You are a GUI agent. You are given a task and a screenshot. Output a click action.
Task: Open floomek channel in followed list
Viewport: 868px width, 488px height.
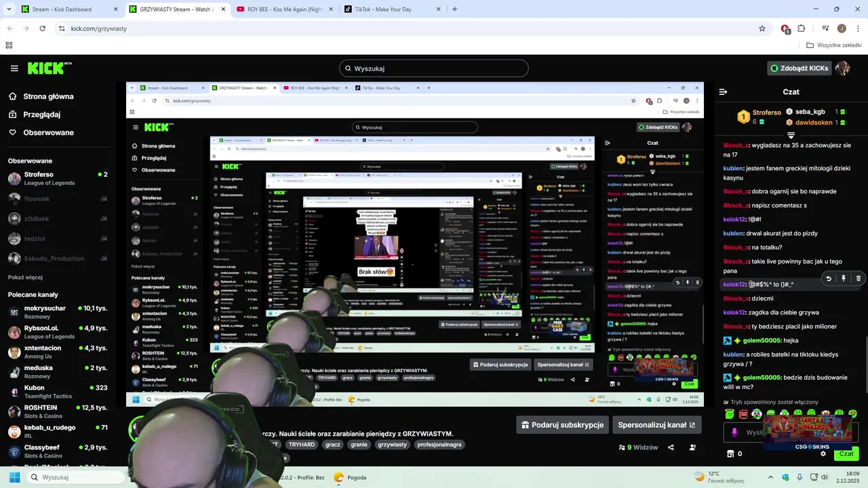58,199
